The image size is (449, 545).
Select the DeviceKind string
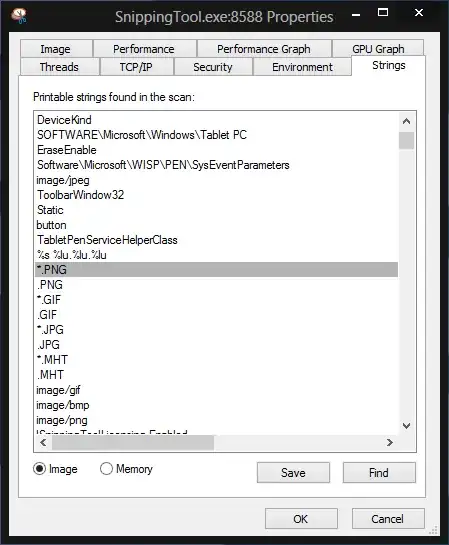(217, 120)
